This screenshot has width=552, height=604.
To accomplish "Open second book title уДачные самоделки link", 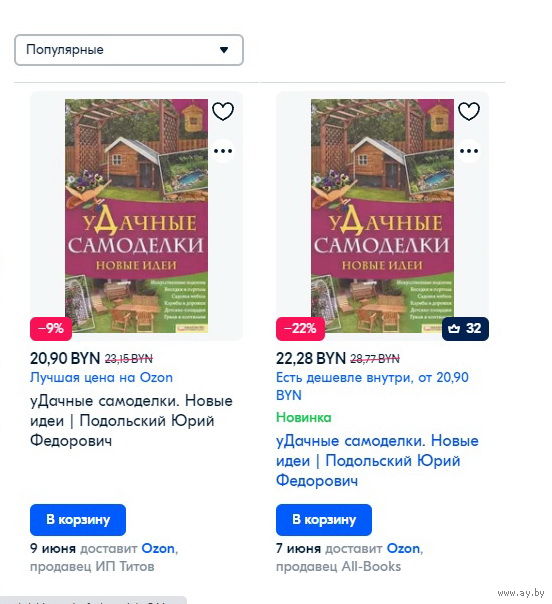I will 377,461.
